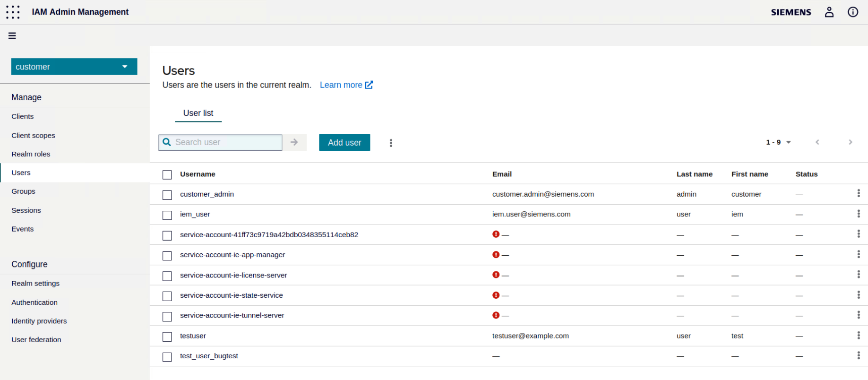Go to next page of users
The width and height of the screenshot is (868, 380).
(850, 142)
